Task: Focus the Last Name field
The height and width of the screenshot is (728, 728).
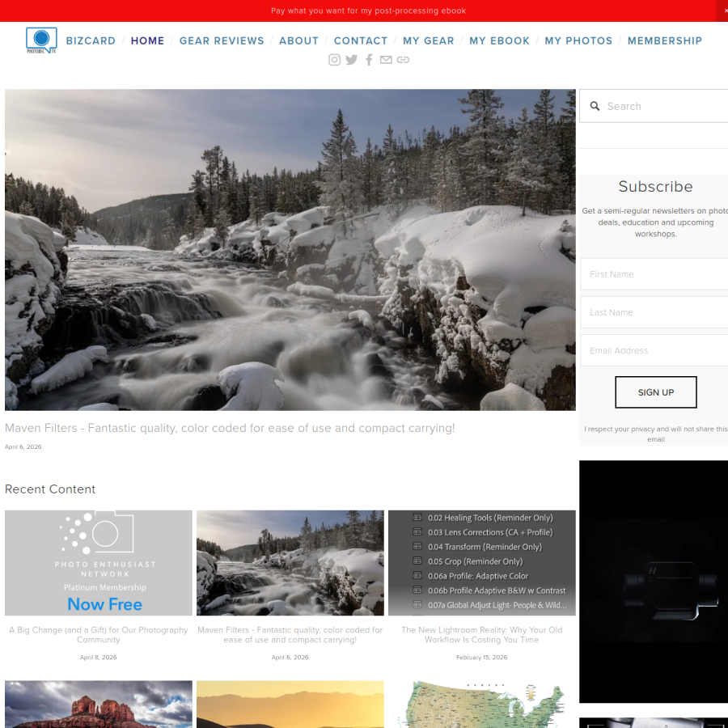Action: (654, 312)
